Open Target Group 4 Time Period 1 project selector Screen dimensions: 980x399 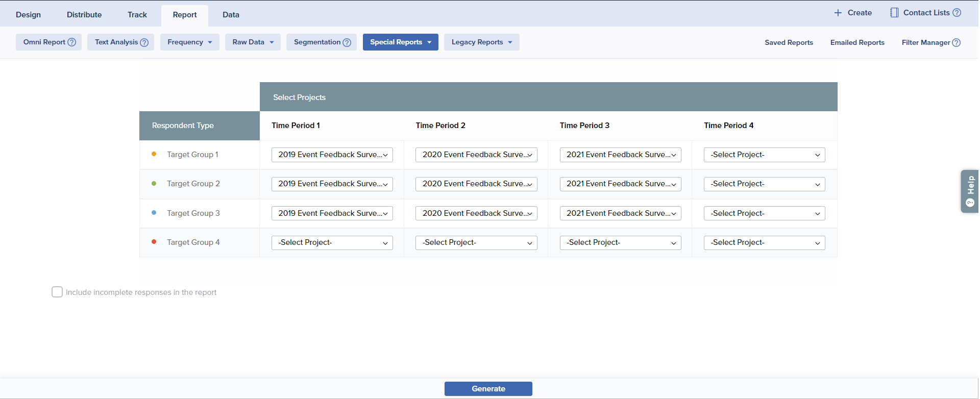coord(332,243)
